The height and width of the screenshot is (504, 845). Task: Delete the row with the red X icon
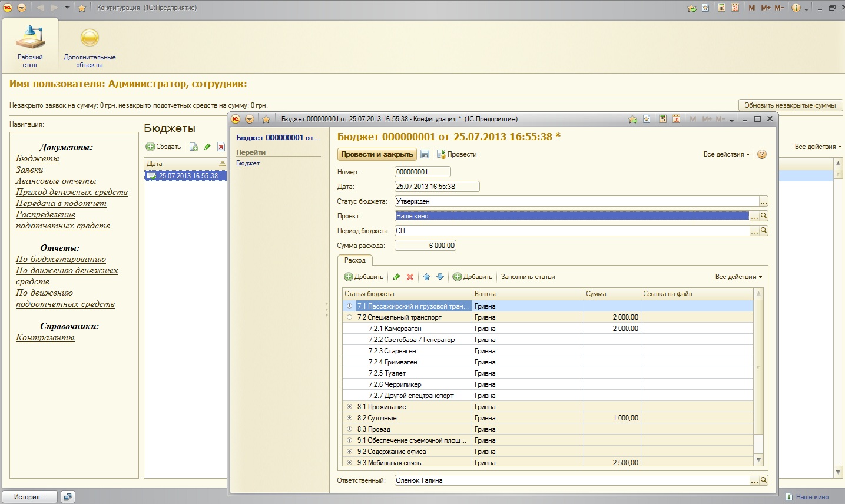[x=410, y=277]
